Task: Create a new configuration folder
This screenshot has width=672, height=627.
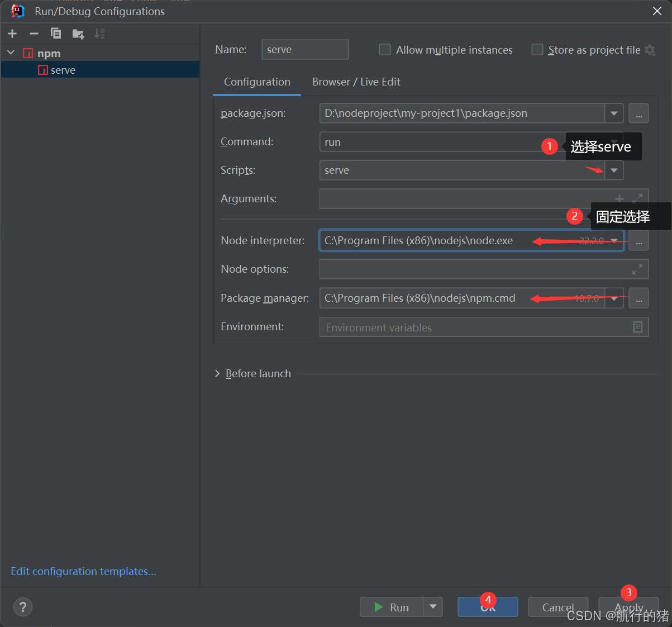Action: pos(78,34)
